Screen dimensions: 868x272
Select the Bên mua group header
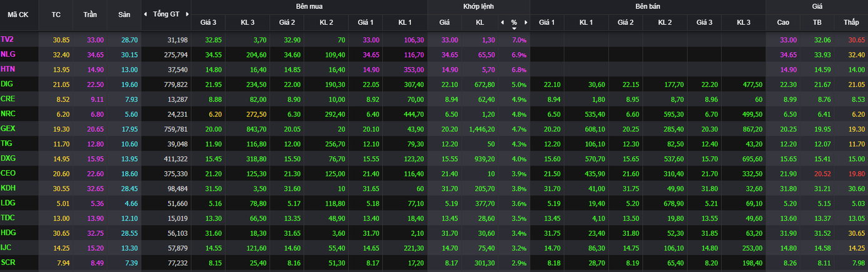[x=309, y=6]
